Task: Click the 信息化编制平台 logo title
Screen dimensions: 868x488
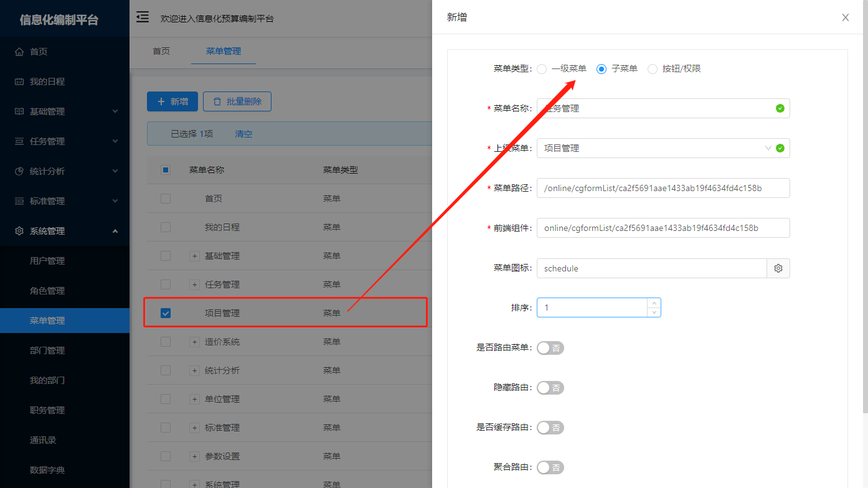Action: (x=59, y=20)
